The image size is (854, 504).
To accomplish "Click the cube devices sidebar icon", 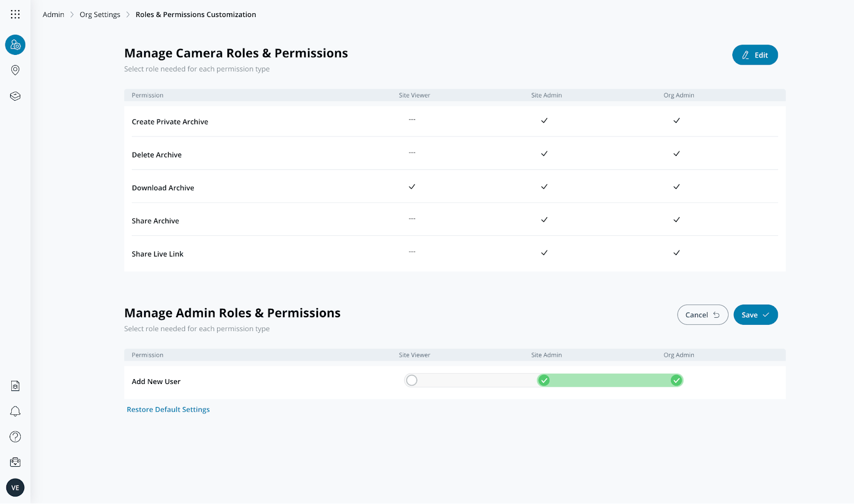I will tap(15, 96).
